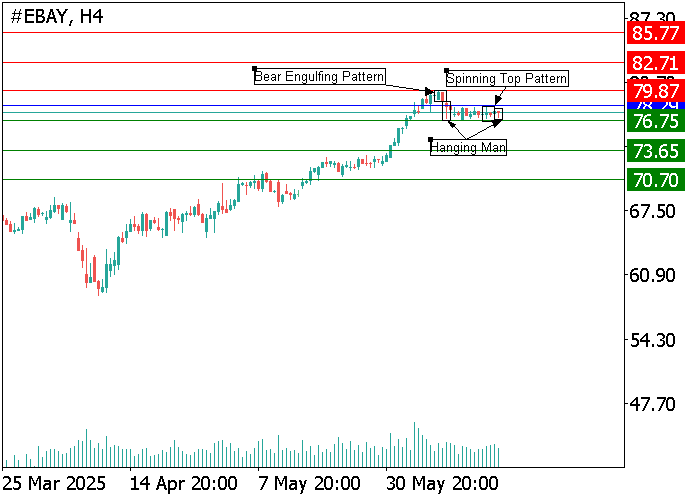Select the red 85.77 resistance price tag
The width and height of the screenshot is (700, 500).
pyautogui.click(x=656, y=33)
